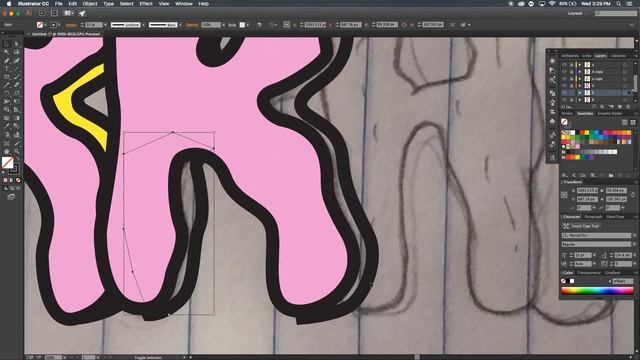This screenshot has width=640, height=360.
Task: Pick the white swatch in Swatches panel
Action: click(573, 133)
